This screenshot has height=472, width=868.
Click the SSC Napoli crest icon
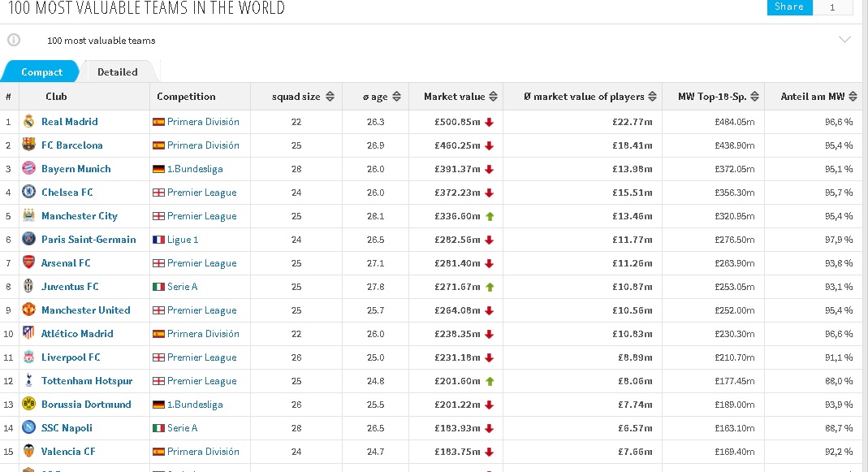(x=28, y=427)
